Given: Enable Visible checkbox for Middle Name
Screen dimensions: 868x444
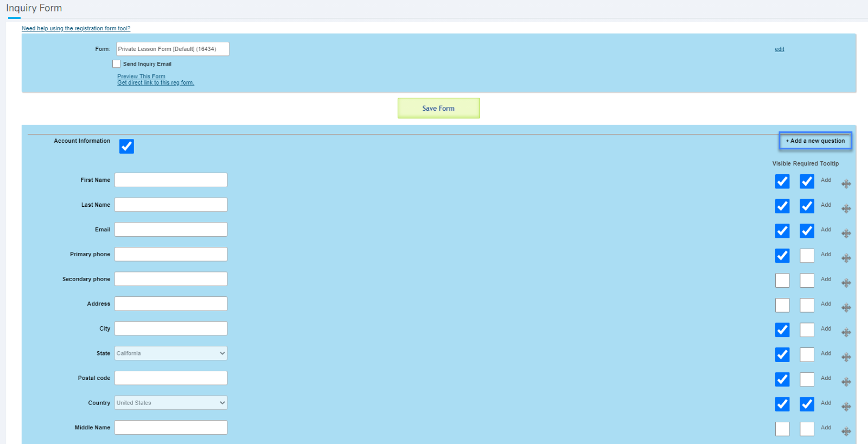Looking at the screenshot, I should coord(782,429).
